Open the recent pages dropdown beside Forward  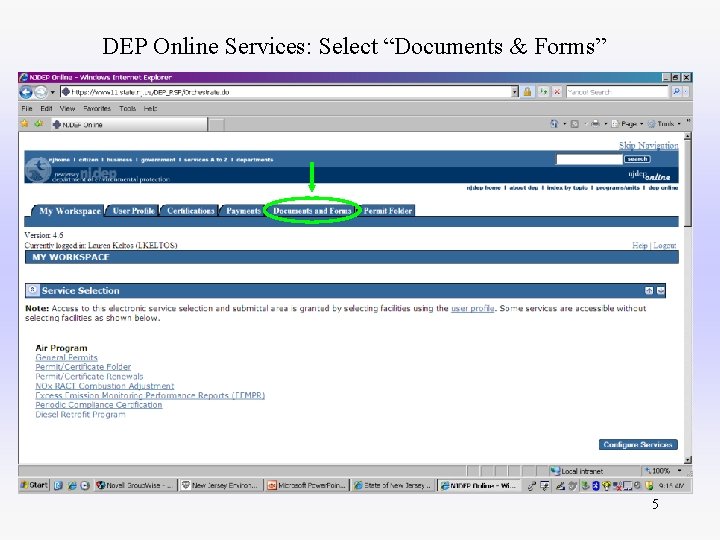52,92
